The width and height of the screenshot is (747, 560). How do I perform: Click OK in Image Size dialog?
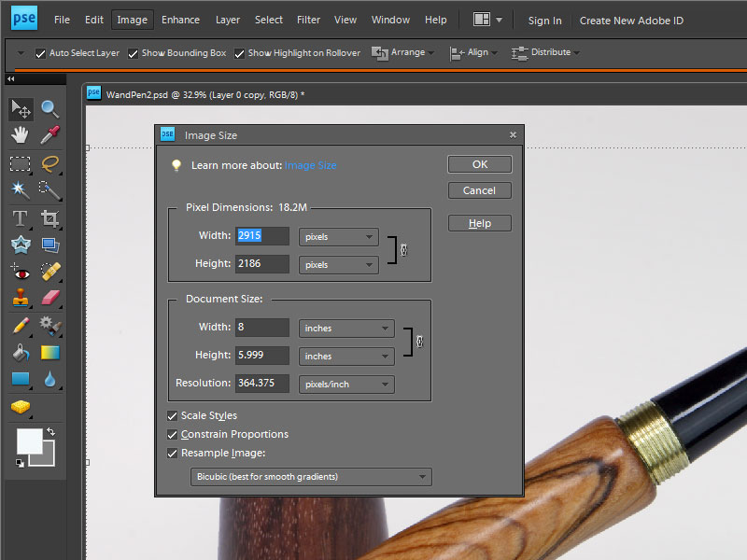pyautogui.click(x=479, y=164)
